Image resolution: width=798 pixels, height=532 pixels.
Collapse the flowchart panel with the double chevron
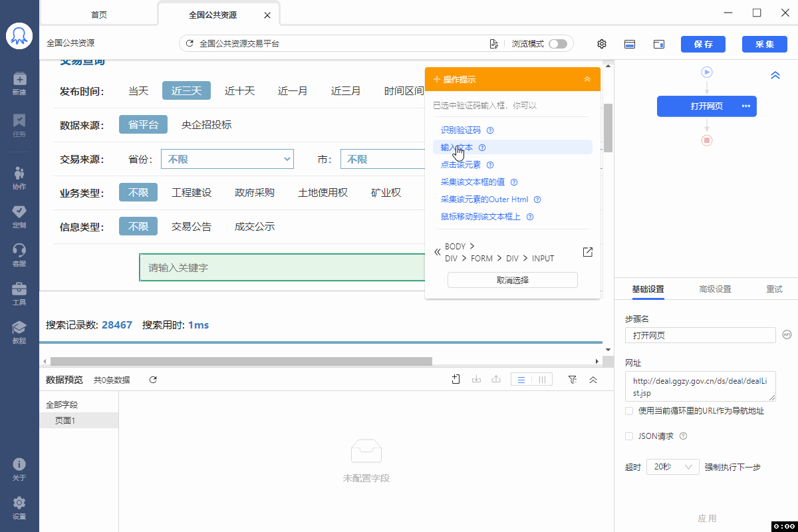point(775,75)
